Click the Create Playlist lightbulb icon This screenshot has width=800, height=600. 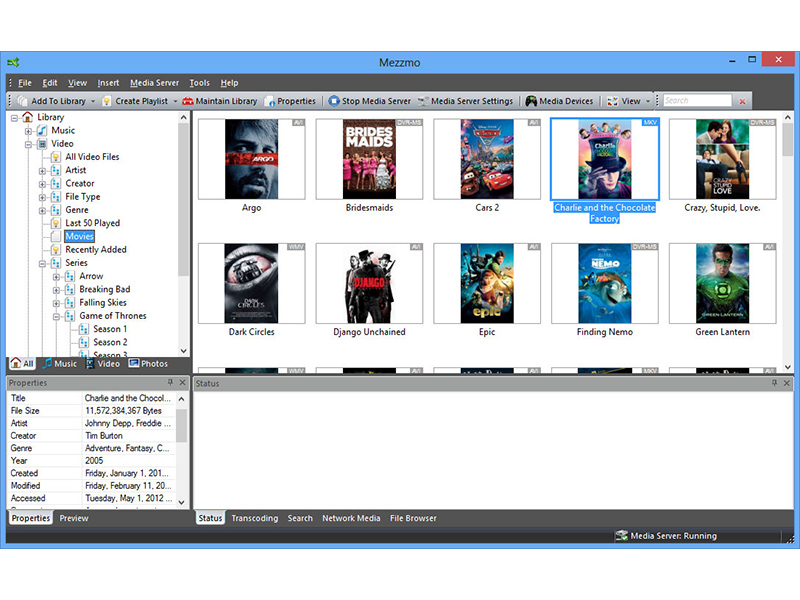(107, 101)
